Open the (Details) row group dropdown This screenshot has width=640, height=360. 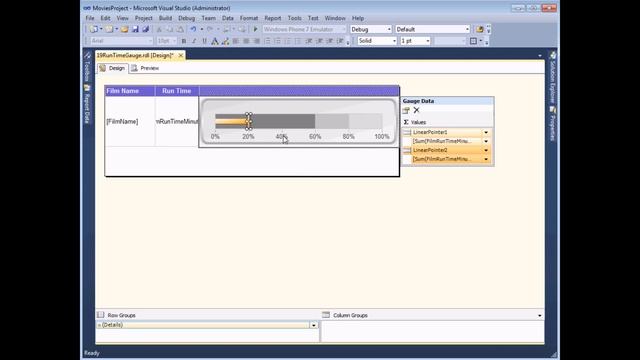[x=313, y=325]
